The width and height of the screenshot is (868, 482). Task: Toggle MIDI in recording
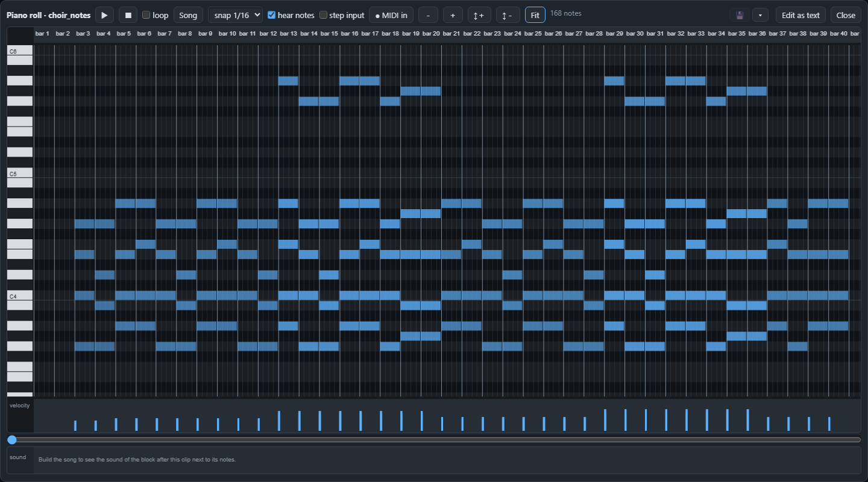(391, 15)
